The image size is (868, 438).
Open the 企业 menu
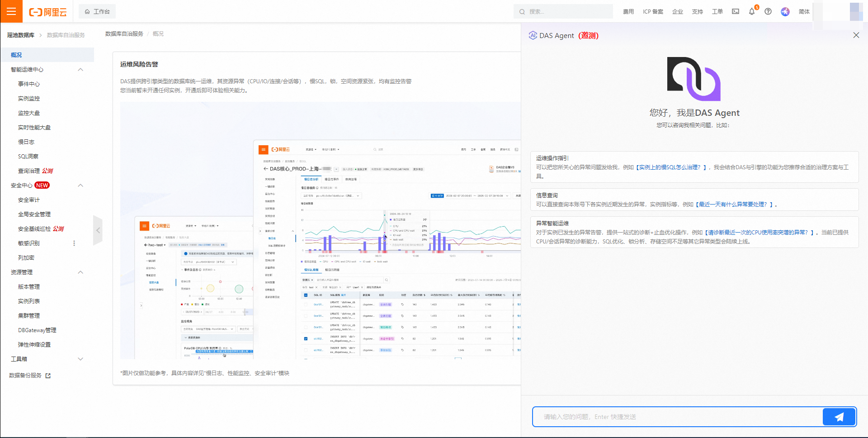(x=678, y=12)
